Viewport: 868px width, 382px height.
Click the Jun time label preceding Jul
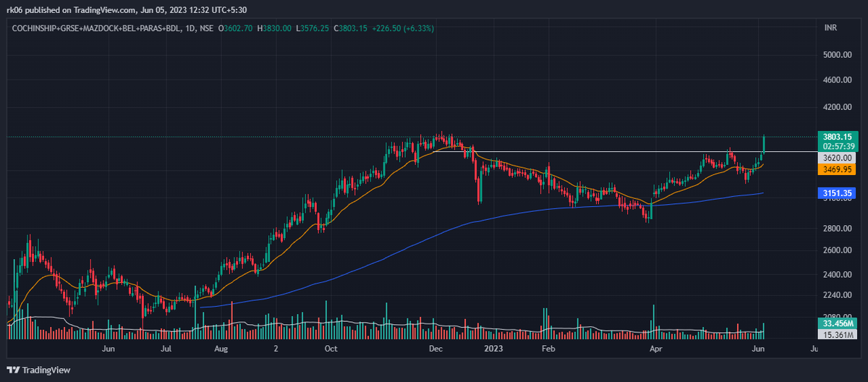(109, 349)
